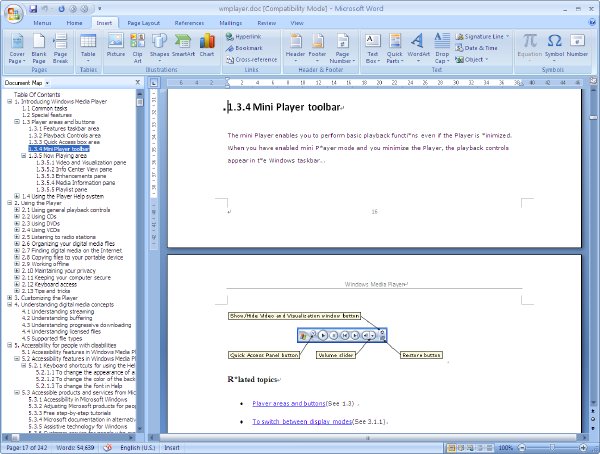Insert a Picture from file

(116, 46)
